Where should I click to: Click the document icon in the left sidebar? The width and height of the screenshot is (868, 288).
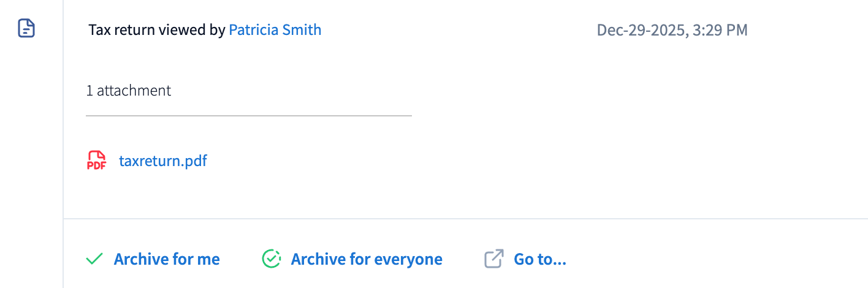click(x=26, y=29)
